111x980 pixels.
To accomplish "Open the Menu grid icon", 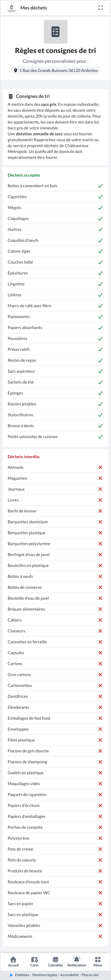I will click(x=98, y=962).
